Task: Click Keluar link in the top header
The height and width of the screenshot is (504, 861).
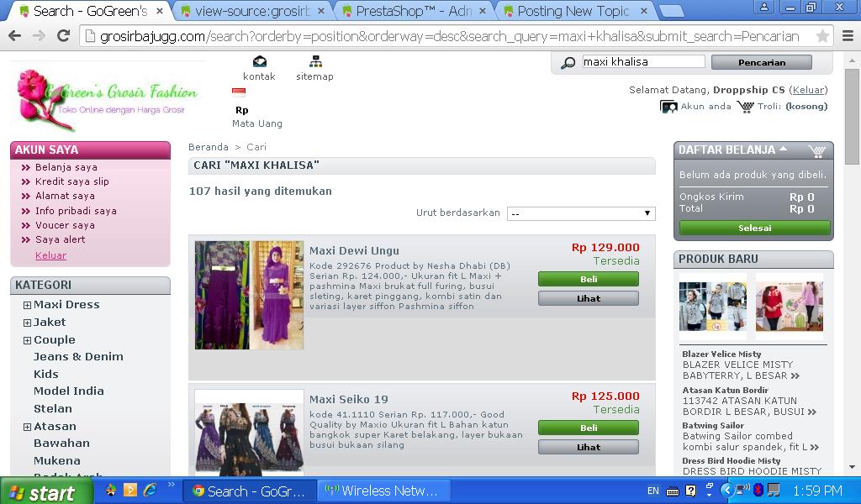Action: (808, 90)
